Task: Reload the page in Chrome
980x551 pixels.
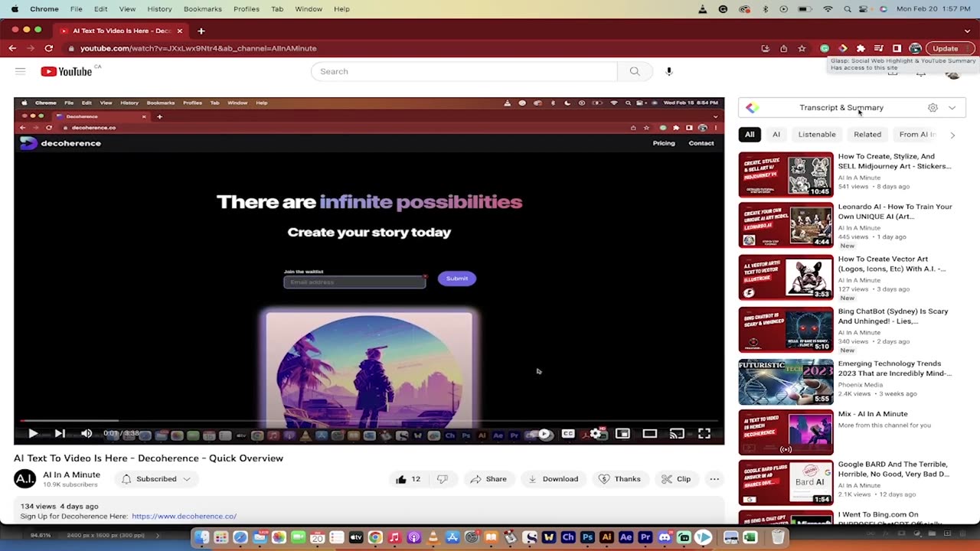Action: coord(49,48)
